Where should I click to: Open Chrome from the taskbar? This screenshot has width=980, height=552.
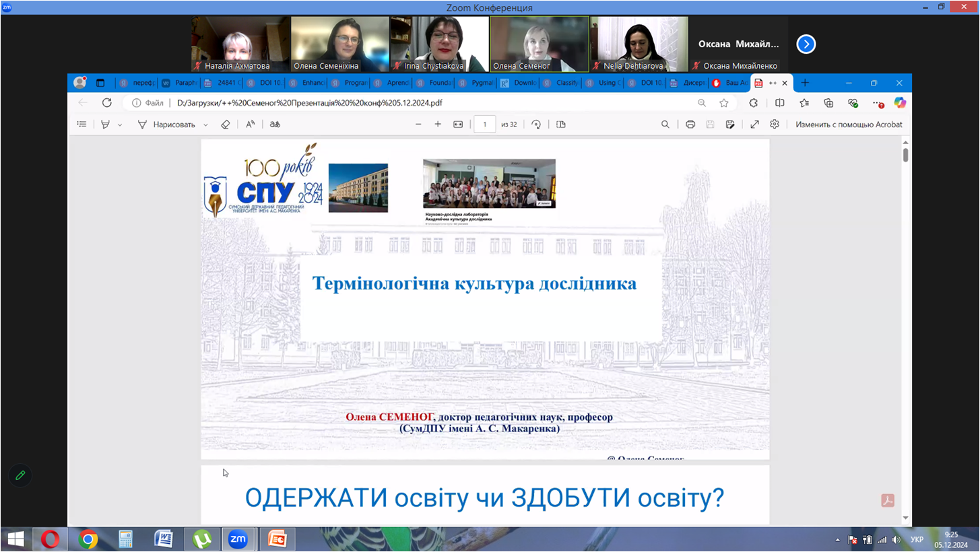(88, 539)
